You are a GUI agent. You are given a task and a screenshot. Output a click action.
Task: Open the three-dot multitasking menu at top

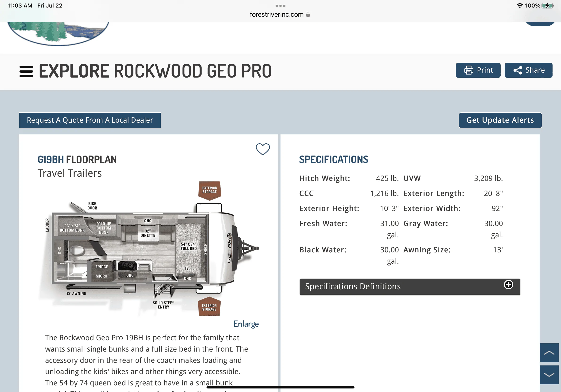point(280,6)
